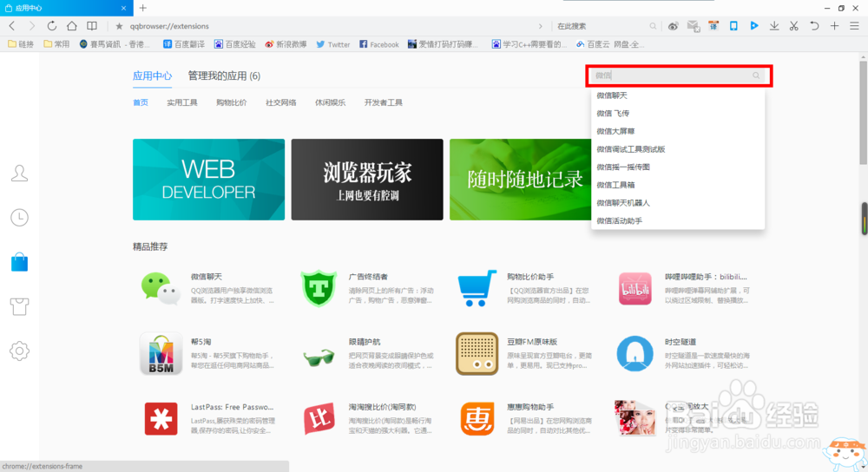Open the 微信聊天 app in recommendations
The height and width of the screenshot is (472, 868).
click(x=207, y=288)
